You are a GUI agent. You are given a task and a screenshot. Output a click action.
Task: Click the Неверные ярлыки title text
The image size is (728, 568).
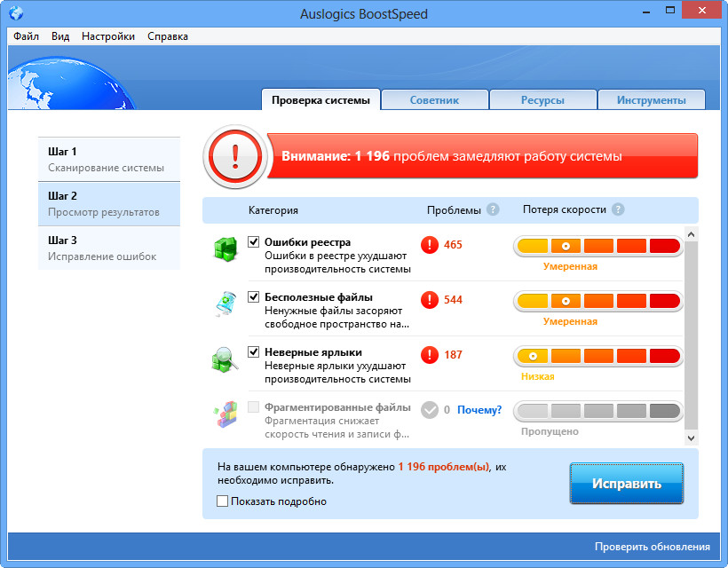click(x=313, y=352)
